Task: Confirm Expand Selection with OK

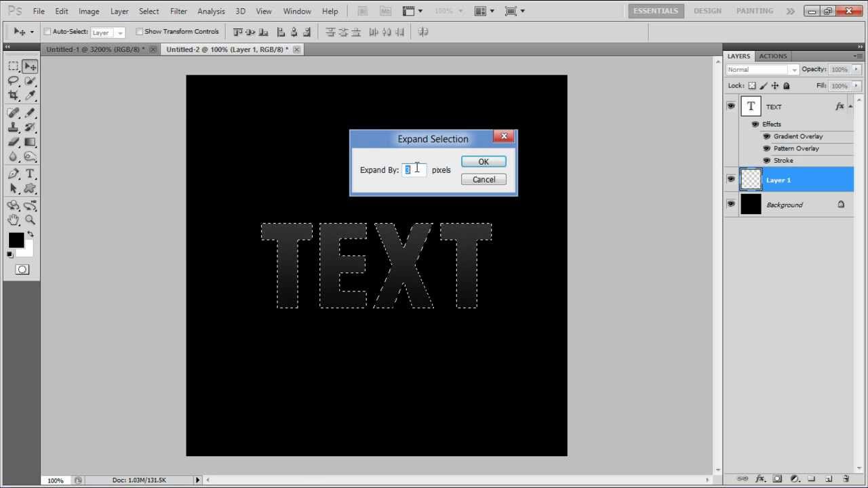Action: coord(484,162)
